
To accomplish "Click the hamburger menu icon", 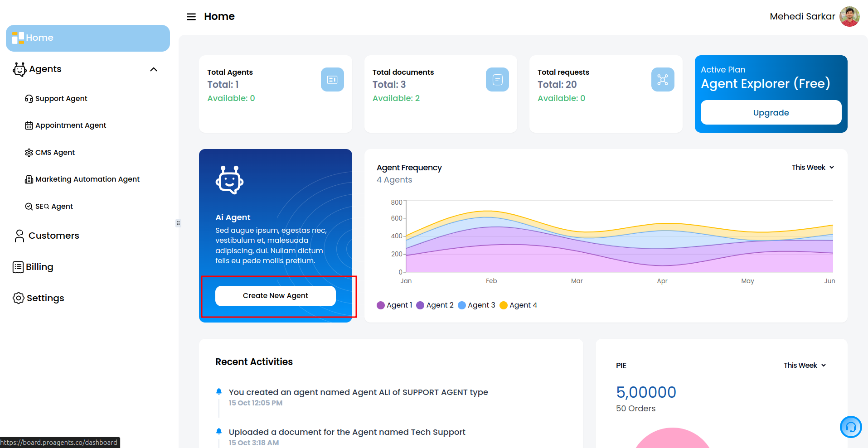I will pyautogui.click(x=191, y=17).
